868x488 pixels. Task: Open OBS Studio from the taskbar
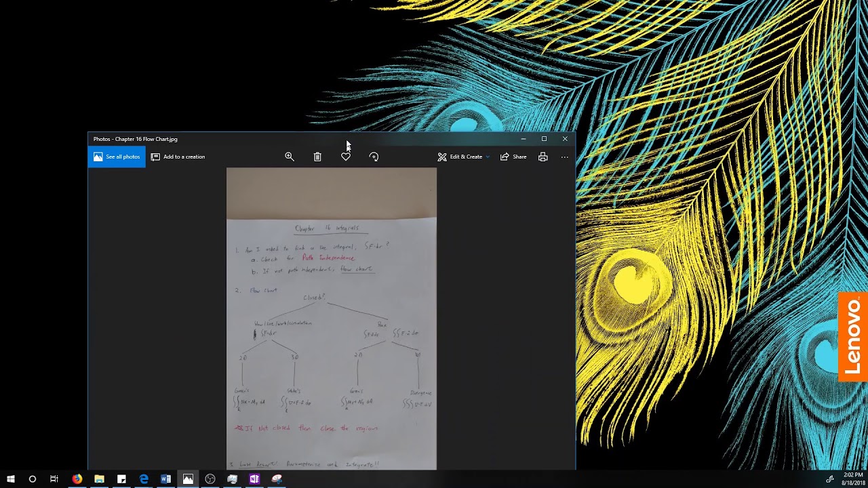pyautogui.click(x=210, y=479)
